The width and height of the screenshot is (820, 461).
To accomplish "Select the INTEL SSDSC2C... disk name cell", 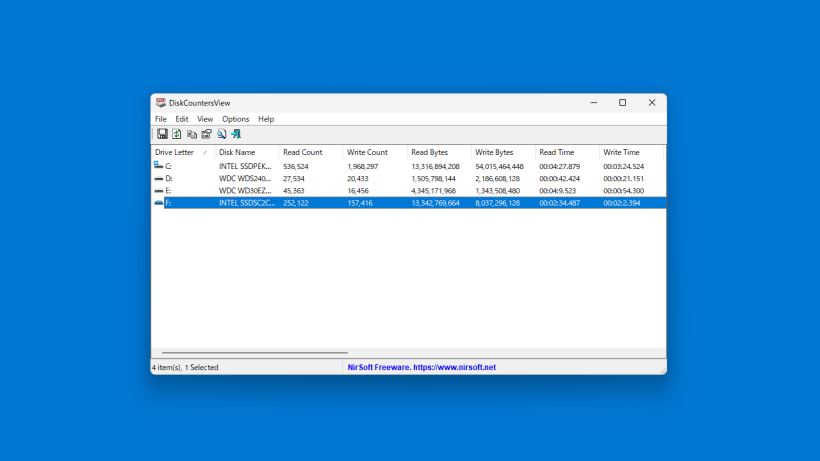I will pos(247,203).
